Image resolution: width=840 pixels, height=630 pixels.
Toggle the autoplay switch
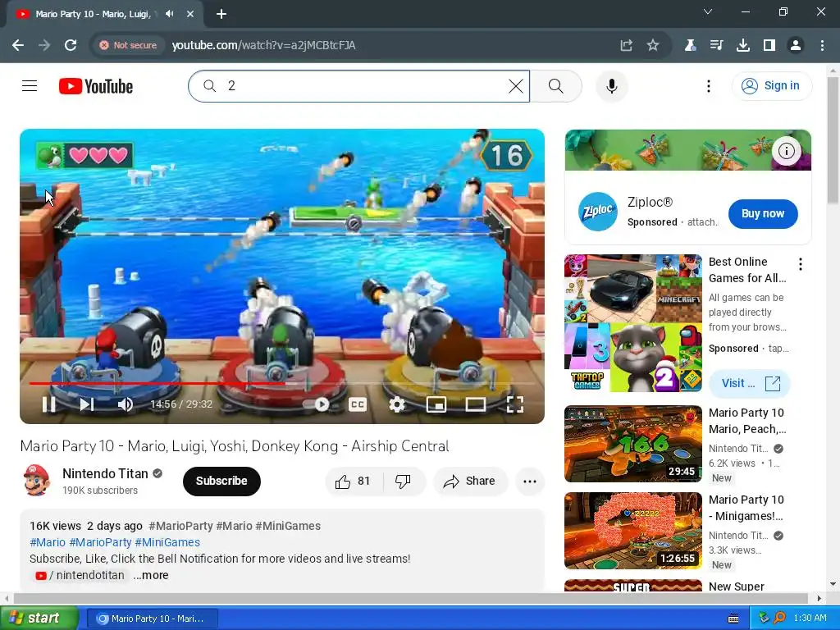click(317, 404)
